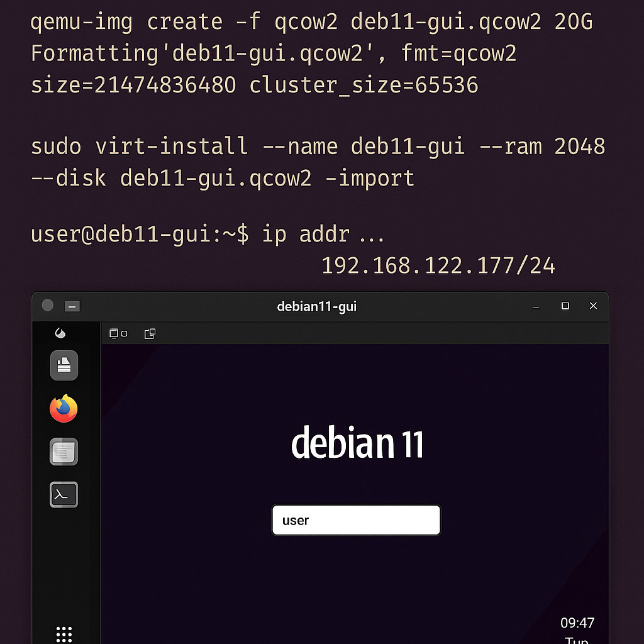Screen dimensions: 644x644
Task: Click the 192.168.122.177/24 IP address text
Action: 438,265
